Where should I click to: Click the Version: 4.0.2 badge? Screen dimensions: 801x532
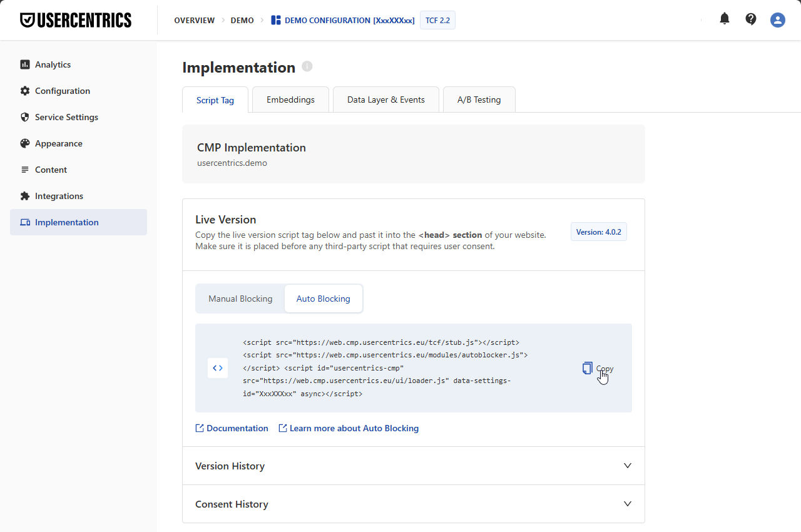pyautogui.click(x=599, y=232)
